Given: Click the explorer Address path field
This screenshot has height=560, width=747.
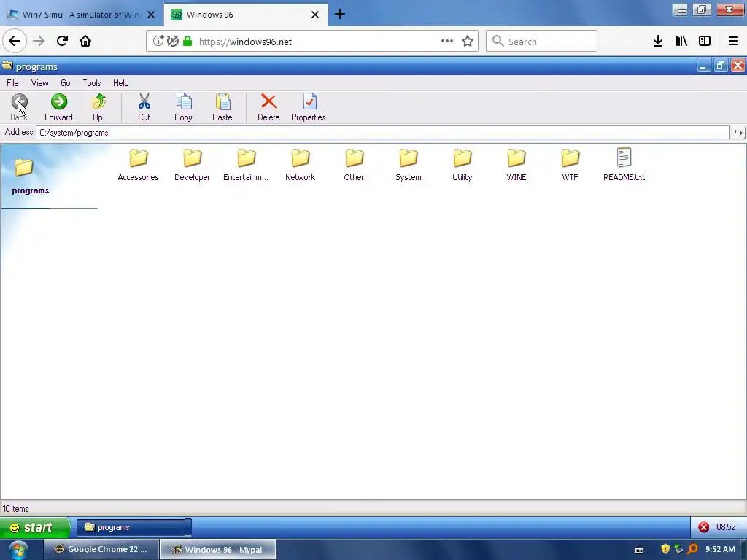Looking at the screenshot, I should click(x=382, y=133).
